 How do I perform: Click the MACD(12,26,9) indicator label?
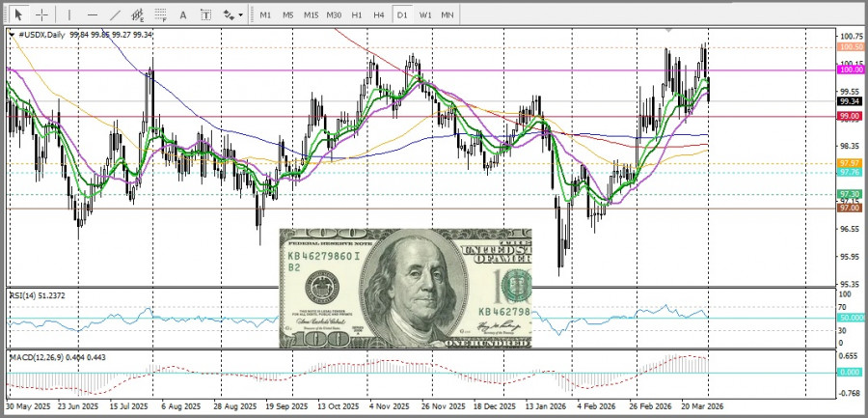[58, 357]
